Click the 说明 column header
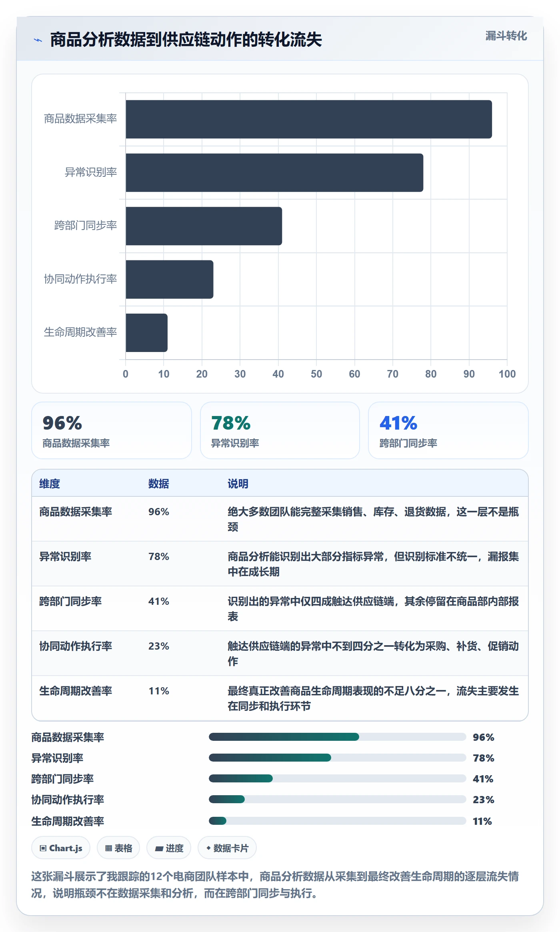Viewport: 560px width, 932px height. tap(238, 484)
